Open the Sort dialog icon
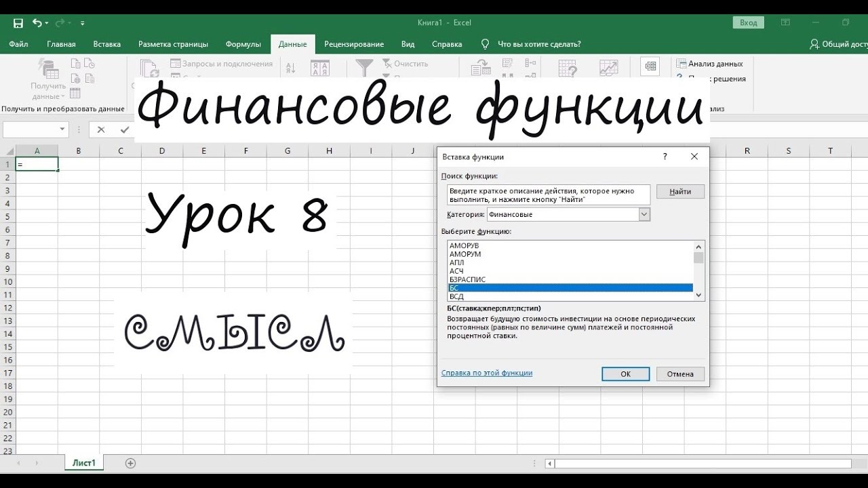The image size is (868, 488). pyautogui.click(x=319, y=68)
